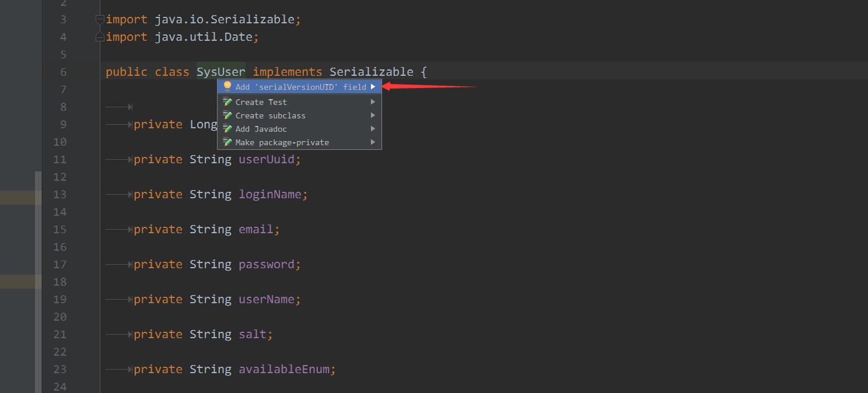This screenshot has height=393, width=868.
Task: Click the pencil icon beside Create Test
Action: click(228, 102)
